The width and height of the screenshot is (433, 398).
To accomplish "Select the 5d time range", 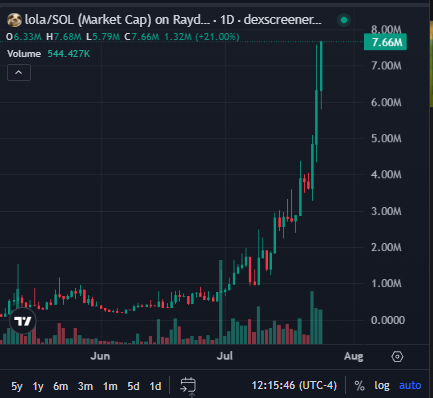I will 133,386.
